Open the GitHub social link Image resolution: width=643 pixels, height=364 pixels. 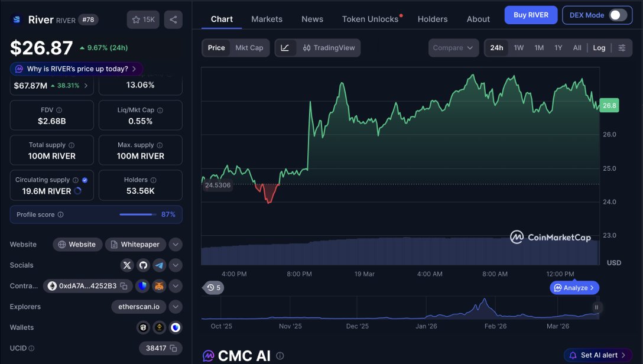(143, 265)
